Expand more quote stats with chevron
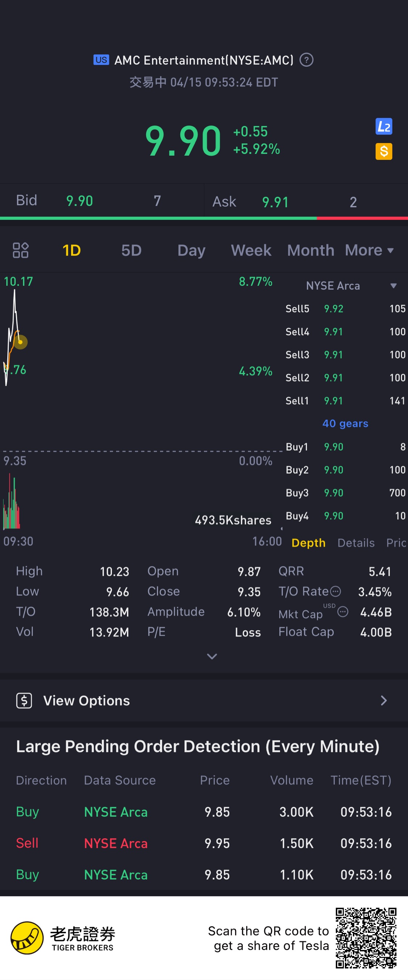This screenshot has height=980, width=408. [x=212, y=656]
